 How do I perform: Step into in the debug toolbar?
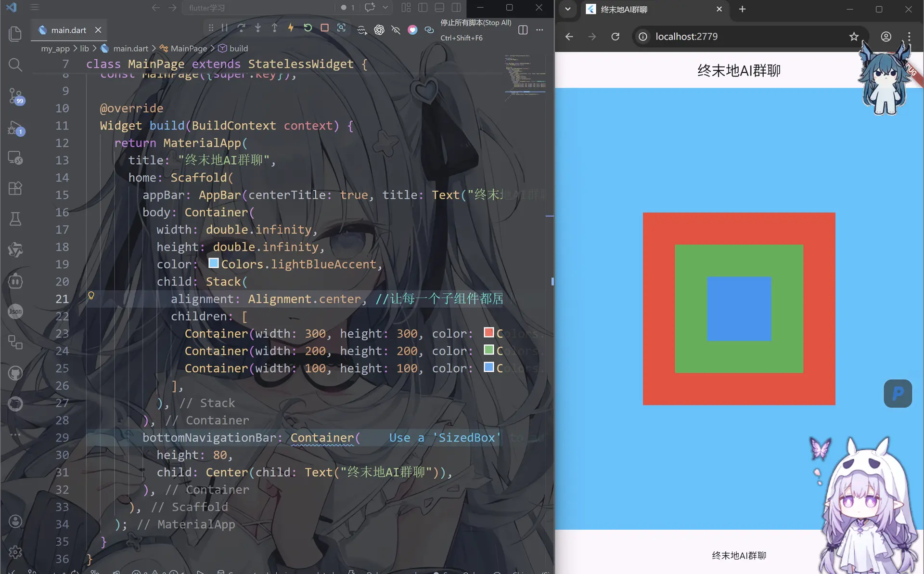[258, 28]
